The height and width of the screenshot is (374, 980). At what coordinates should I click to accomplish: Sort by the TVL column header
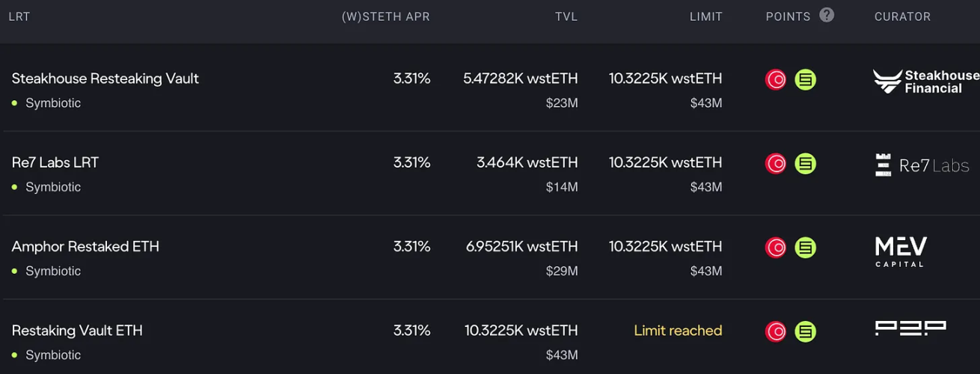(x=566, y=16)
